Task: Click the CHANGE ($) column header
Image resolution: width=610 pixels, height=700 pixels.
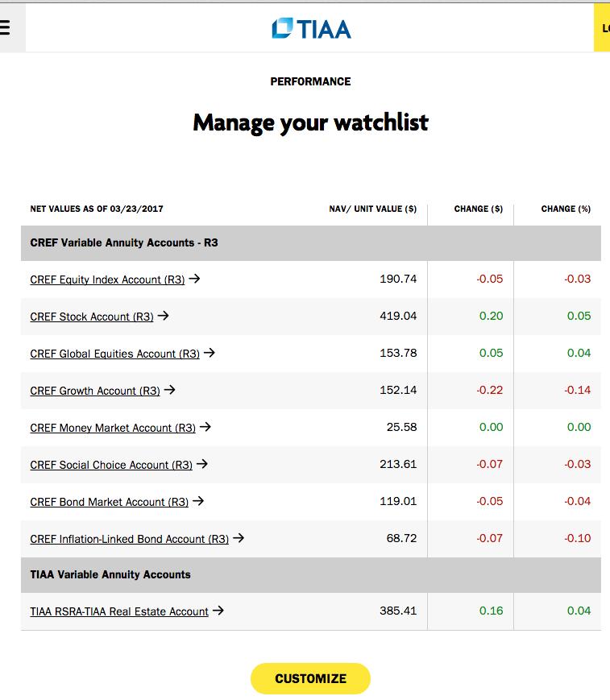Action: pyautogui.click(x=479, y=209)
